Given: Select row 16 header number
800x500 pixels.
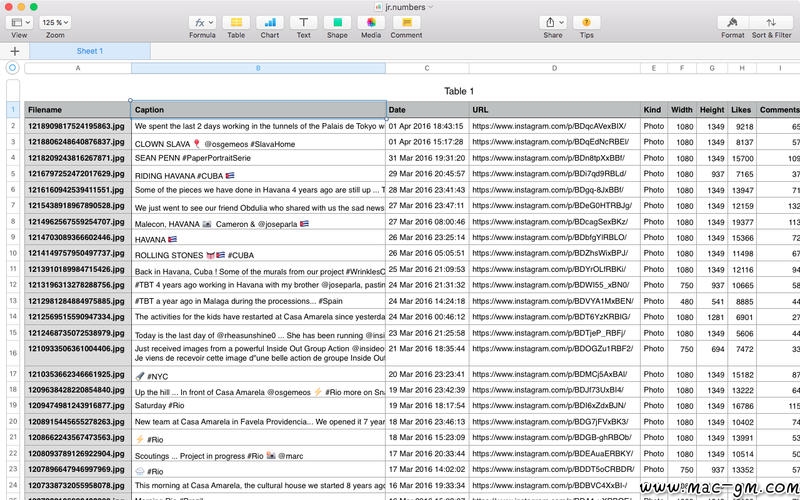Looking at the screenshot, I should pos(13,353).
